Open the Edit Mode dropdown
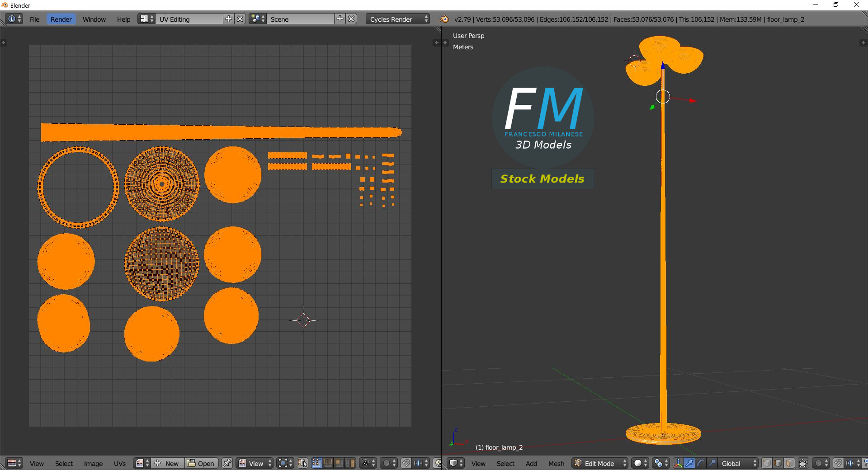 tap(600, 463)
